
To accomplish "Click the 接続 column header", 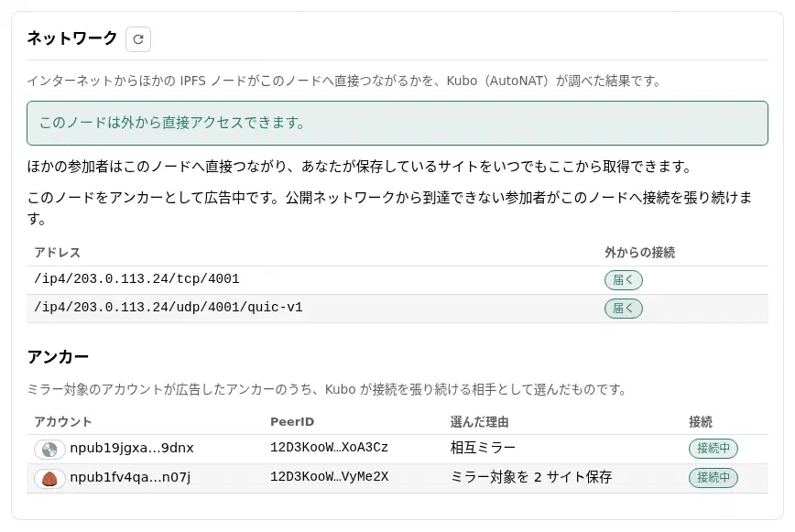I will [700, 421].
